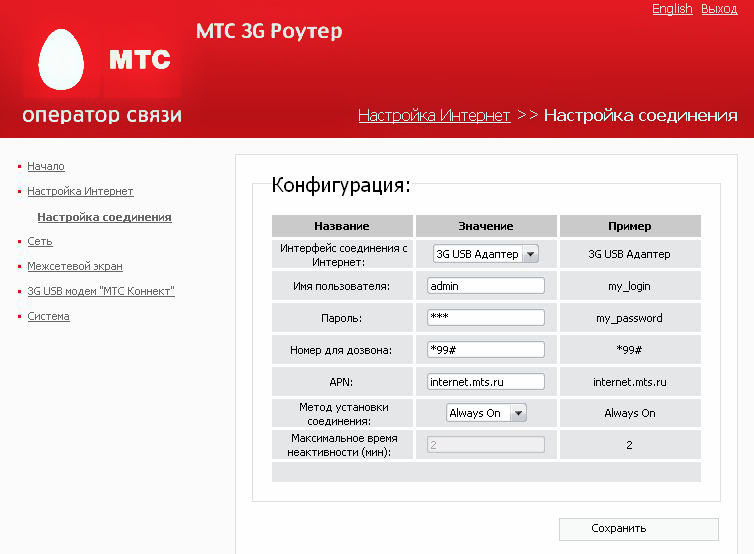
Task: Switch language via English link
Action: 672,9
